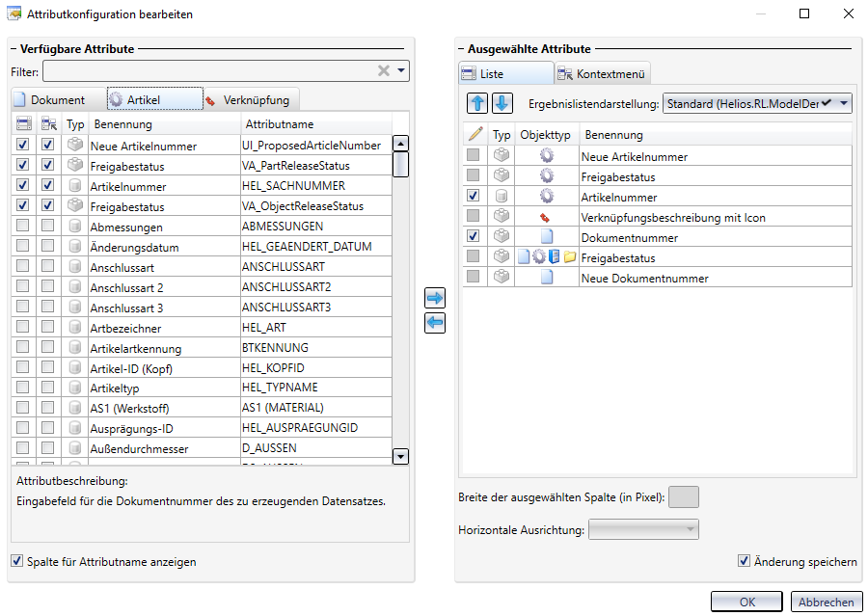This screenshot has height=616, width=868.
Task: Click the move attribute up arrow
Action: [x=478, y=103]
